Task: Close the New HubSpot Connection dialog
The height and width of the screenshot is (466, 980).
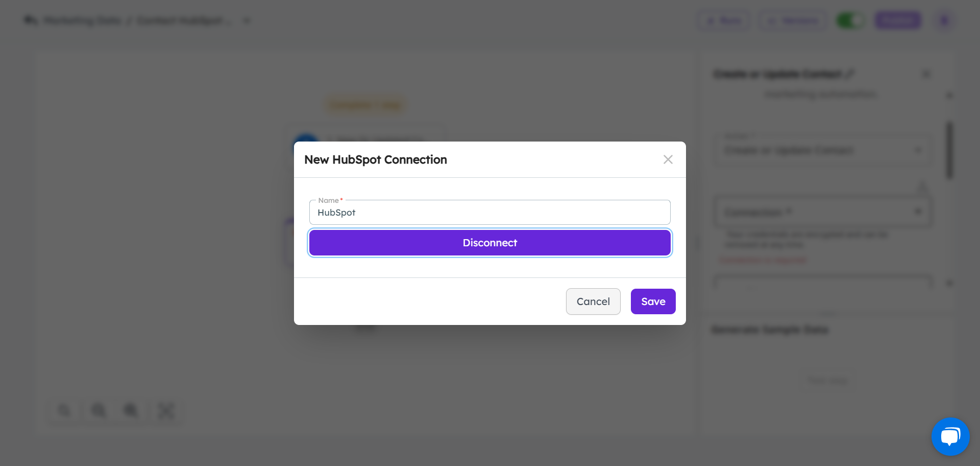Action: (668, 159)
